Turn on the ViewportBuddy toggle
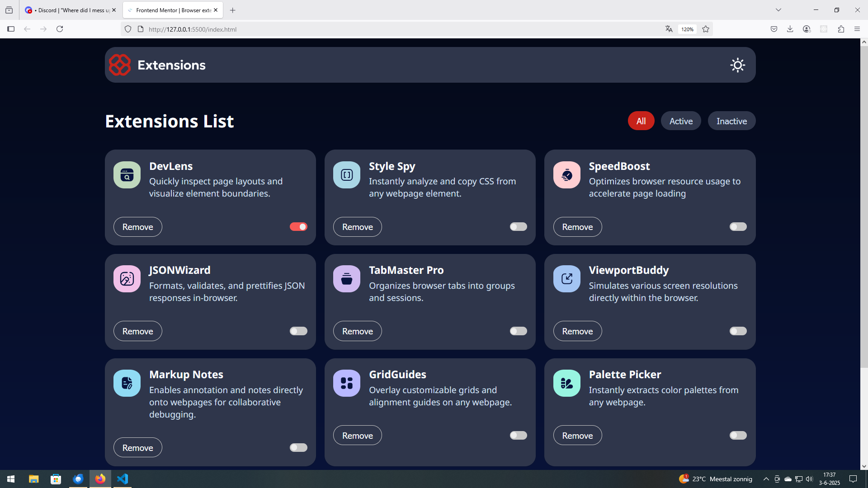868x488 pixels. click(738, 331)
